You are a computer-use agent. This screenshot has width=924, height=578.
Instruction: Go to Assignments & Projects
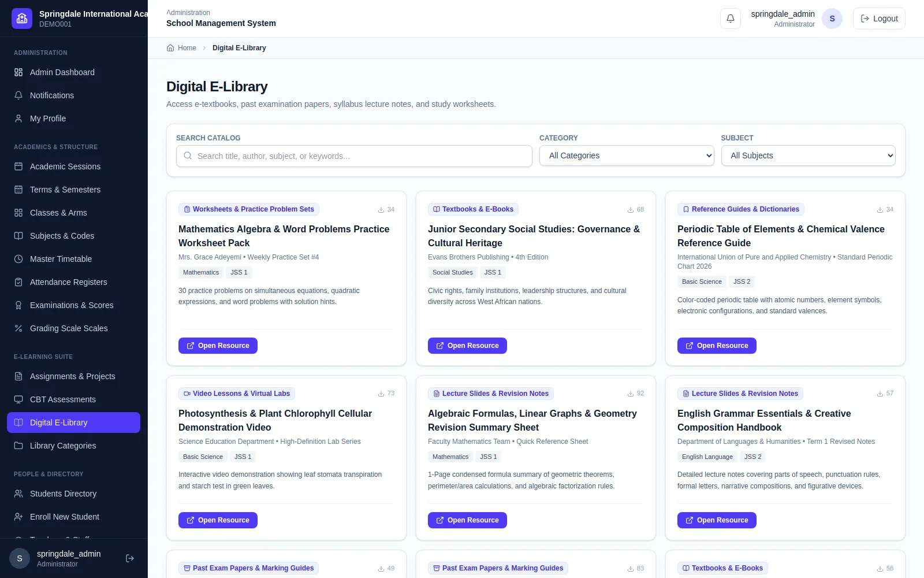click(74, 376)
